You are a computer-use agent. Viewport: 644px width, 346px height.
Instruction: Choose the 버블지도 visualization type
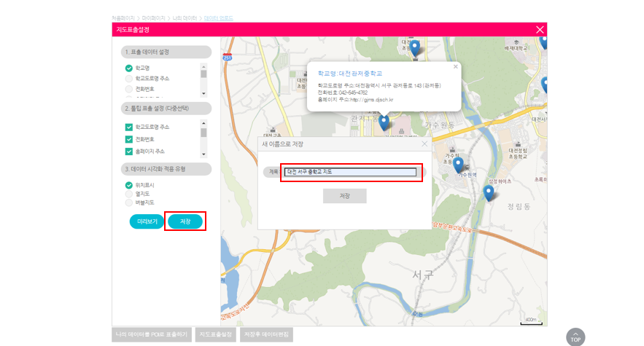(x=129, y=203)
